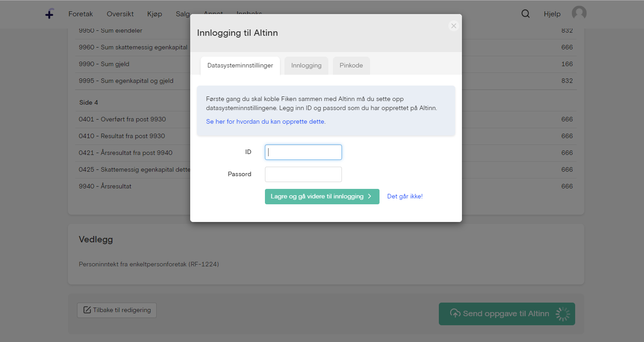Screen dimensions: 644x342
Task: Select row 9990 - Sum gjeld
Action: coord(326,64)
